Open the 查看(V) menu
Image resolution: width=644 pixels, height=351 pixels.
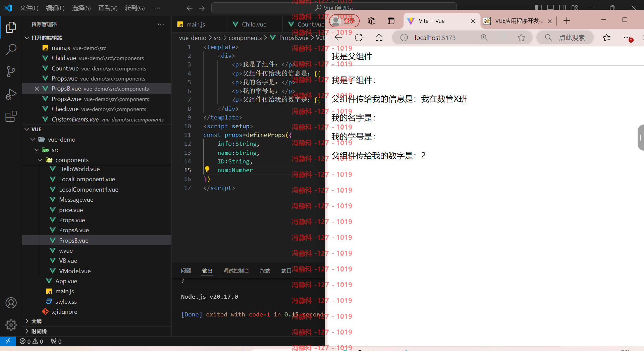pyautogui.click(x=108, y=8)
